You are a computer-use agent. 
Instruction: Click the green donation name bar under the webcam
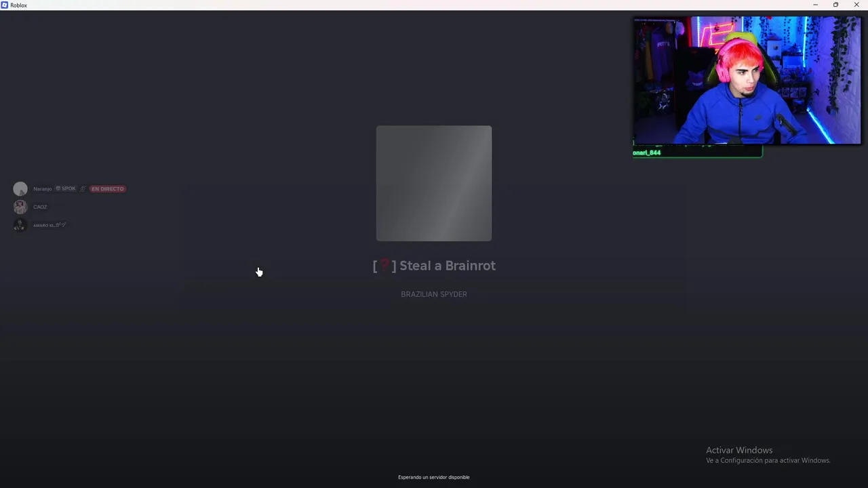[x=697, y=152]
